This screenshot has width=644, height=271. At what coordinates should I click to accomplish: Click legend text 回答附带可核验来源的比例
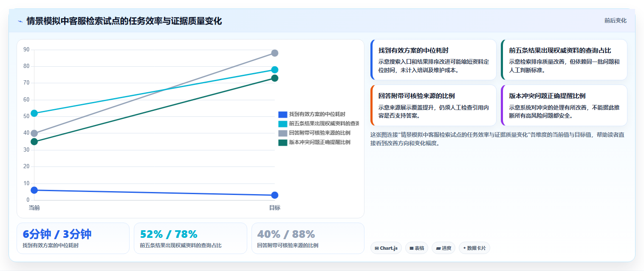click(x=319, y=133)
